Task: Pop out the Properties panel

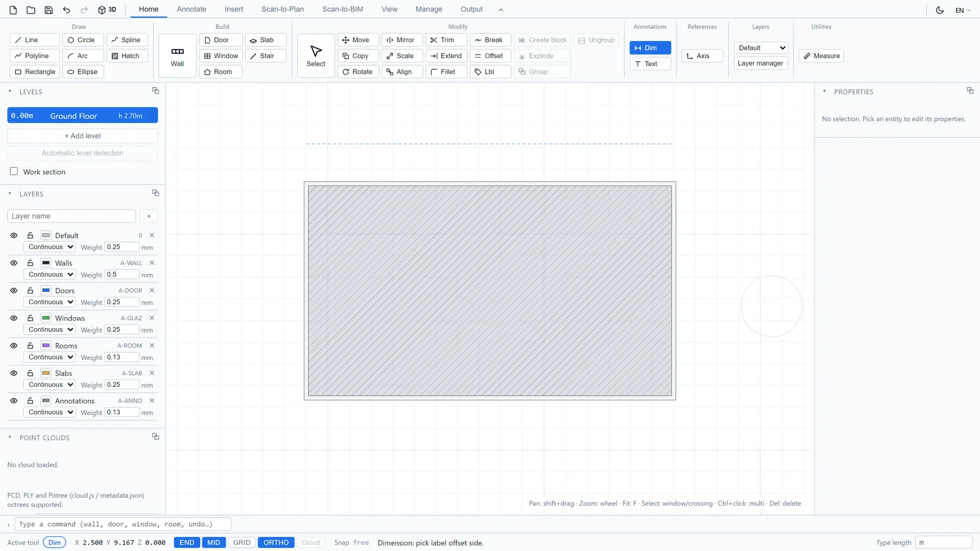Action: tap(970, 91)
